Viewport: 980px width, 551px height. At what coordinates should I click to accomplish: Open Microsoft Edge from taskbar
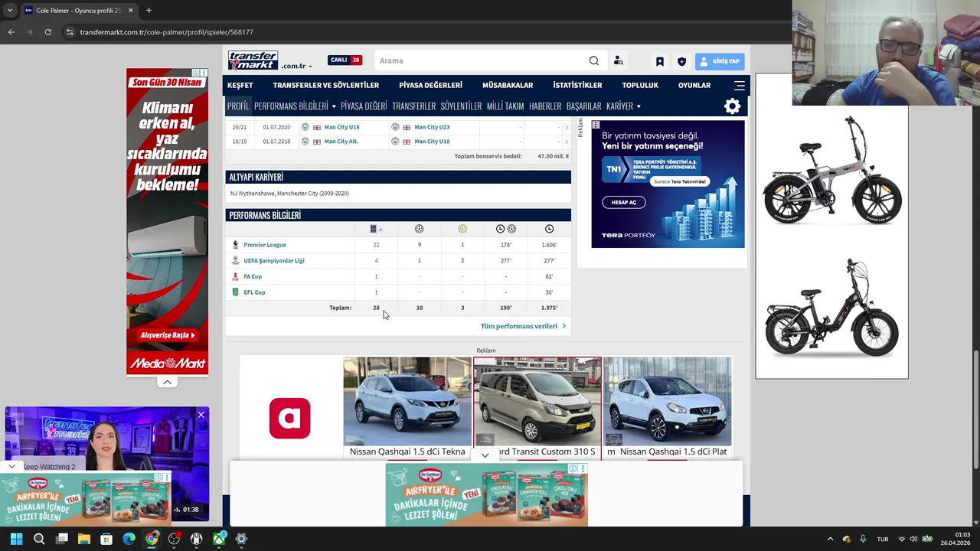(129, 539)
